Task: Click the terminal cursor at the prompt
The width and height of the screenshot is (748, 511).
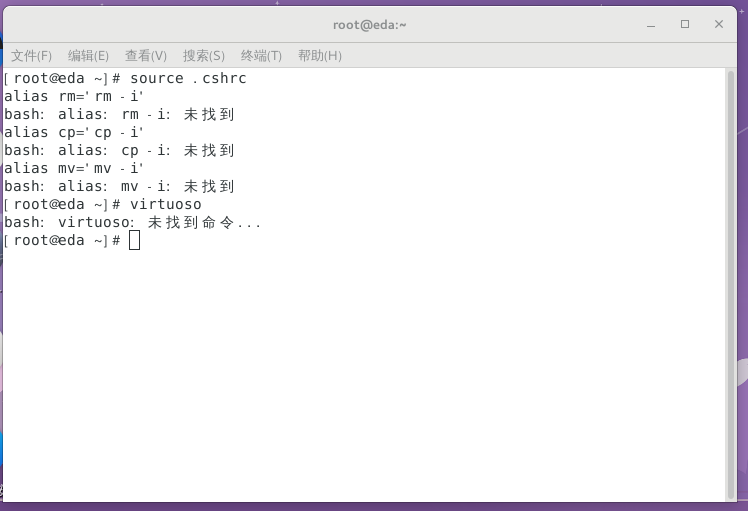Action: (x=135, y=240)
